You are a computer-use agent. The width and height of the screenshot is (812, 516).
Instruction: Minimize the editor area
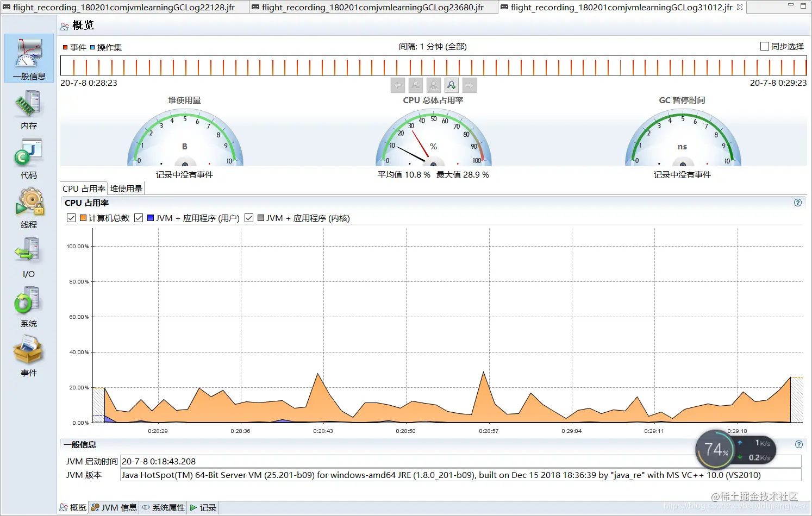(791, 5)
